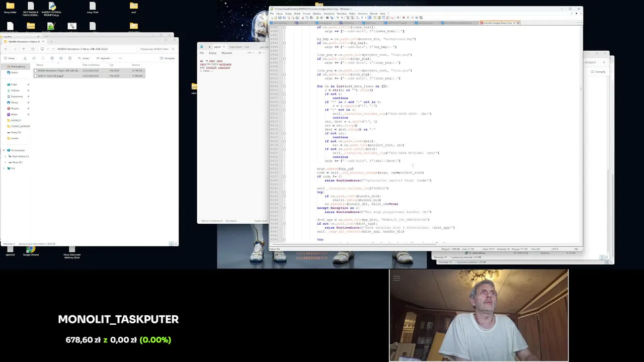Refresh the NVIDIA-Nemotron folder view
This screenshot has width=644, height=362.
pos(33,49)
